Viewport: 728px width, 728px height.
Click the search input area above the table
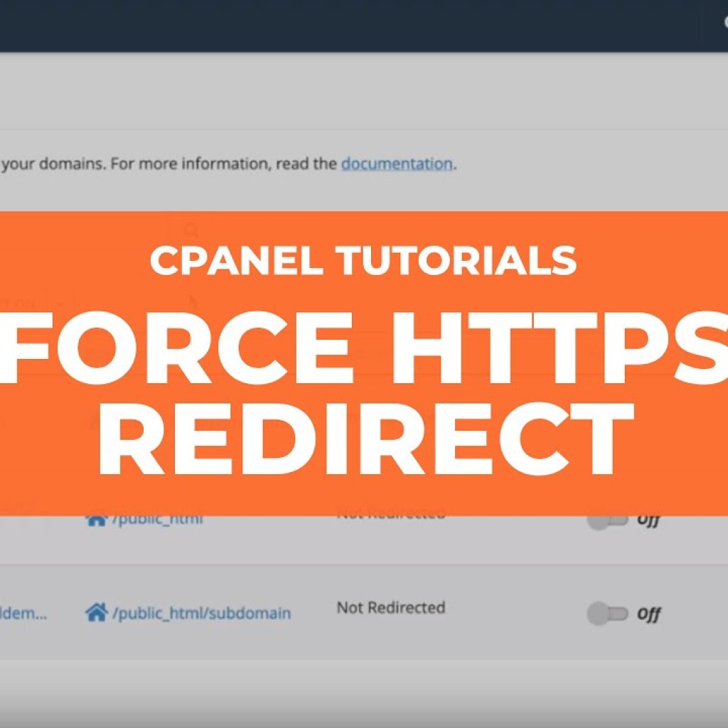pos(100,227)
